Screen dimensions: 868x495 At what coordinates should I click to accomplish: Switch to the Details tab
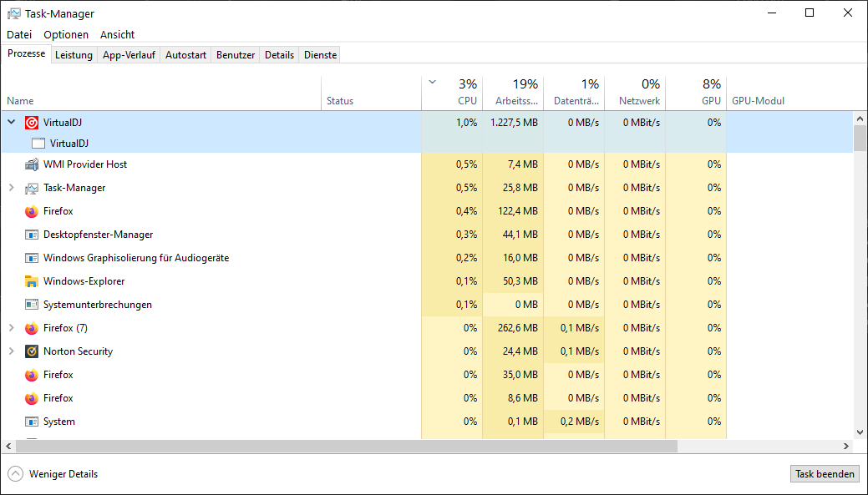coord(280,55)
